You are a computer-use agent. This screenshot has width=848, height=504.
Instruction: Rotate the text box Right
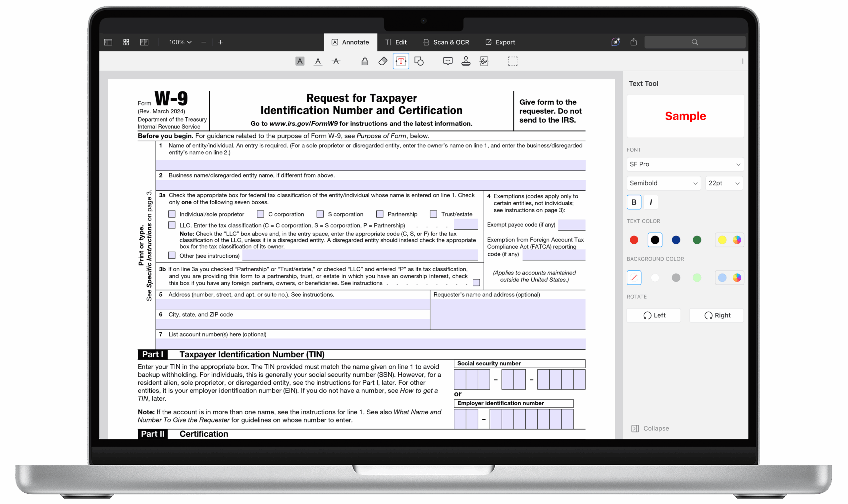point(716,315)
